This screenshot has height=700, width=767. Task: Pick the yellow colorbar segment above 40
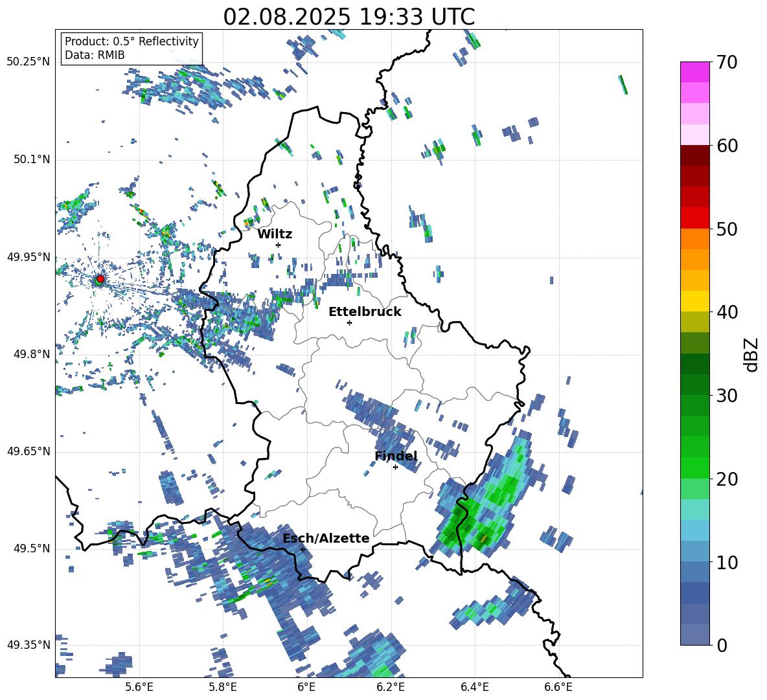pos(694,301)
